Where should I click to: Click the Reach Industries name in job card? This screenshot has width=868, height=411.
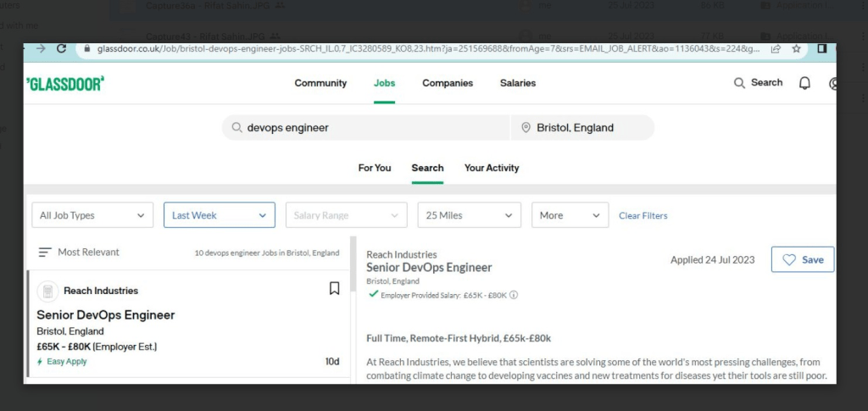[x=101, y=291]
